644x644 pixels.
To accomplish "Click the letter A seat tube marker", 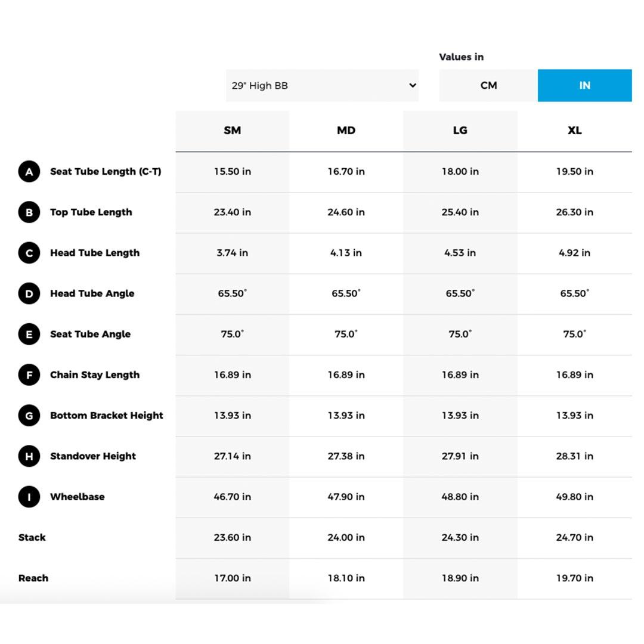I will 29,172.
